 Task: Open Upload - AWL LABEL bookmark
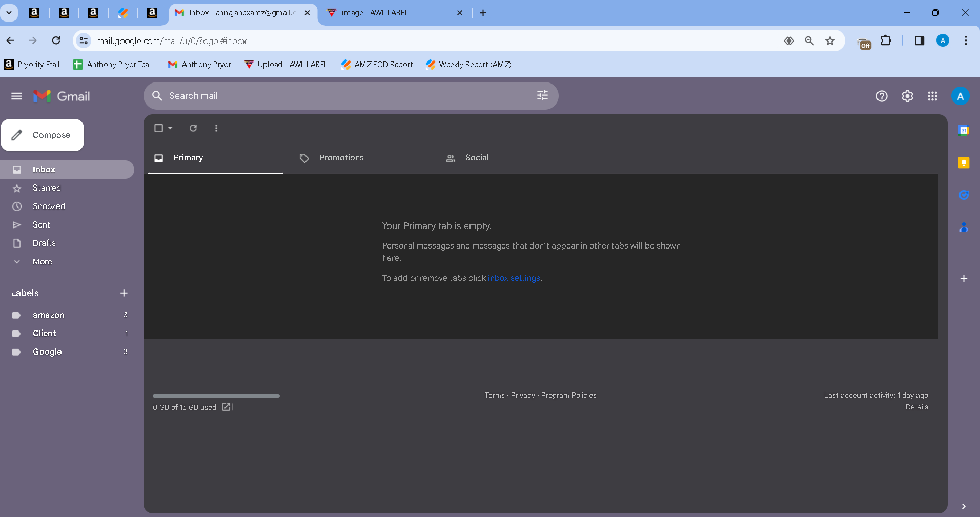(285, 65)
